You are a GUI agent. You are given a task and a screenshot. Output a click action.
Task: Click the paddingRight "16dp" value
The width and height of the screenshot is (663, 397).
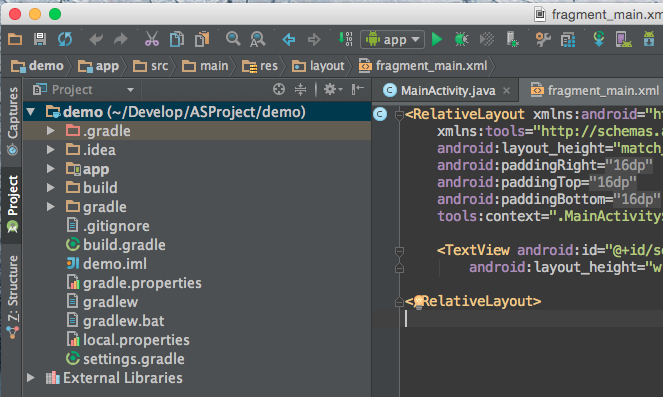pos(629,165)
